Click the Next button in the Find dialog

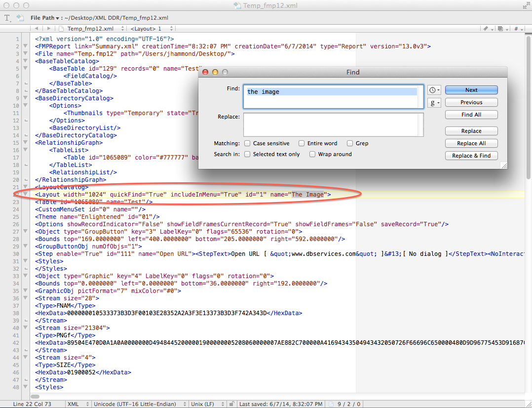471,90
